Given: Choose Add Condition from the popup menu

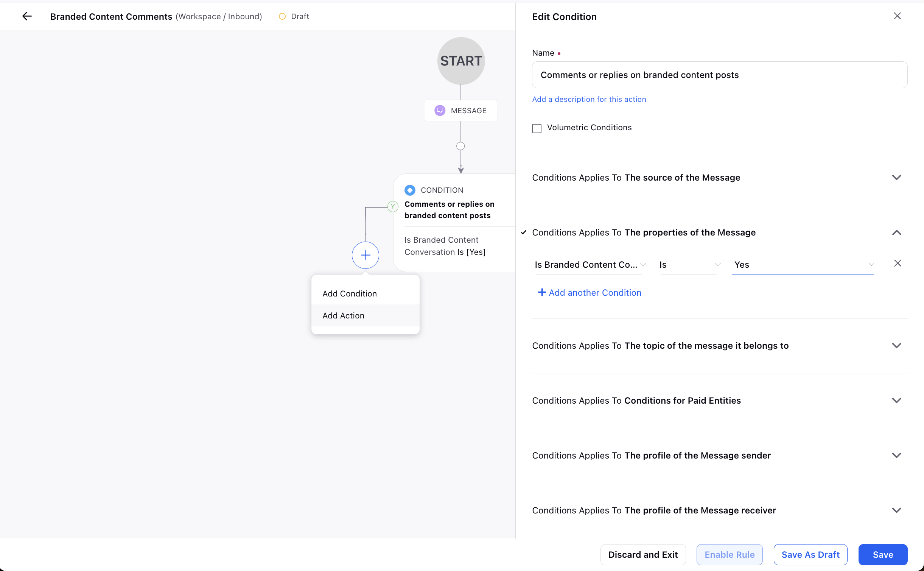Looking at the screenshot, I should pos(365,293).
